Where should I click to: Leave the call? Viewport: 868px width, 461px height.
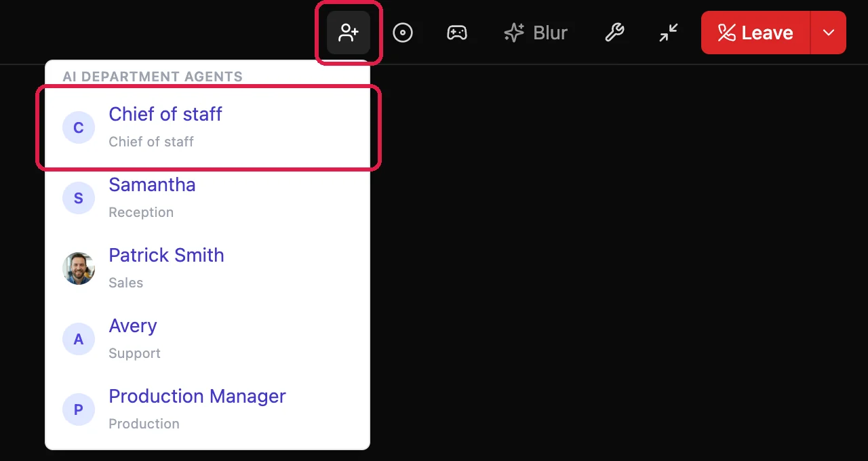(755, 33)
